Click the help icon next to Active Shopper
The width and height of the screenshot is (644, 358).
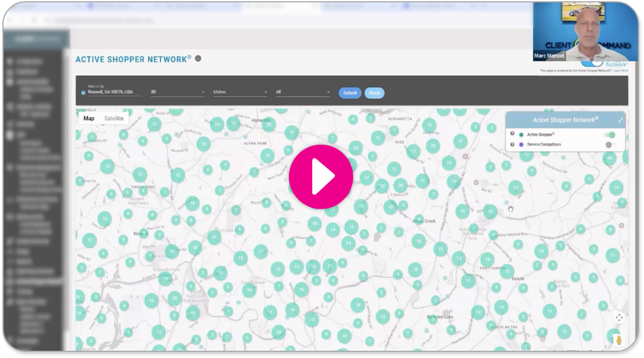[512, 134]
